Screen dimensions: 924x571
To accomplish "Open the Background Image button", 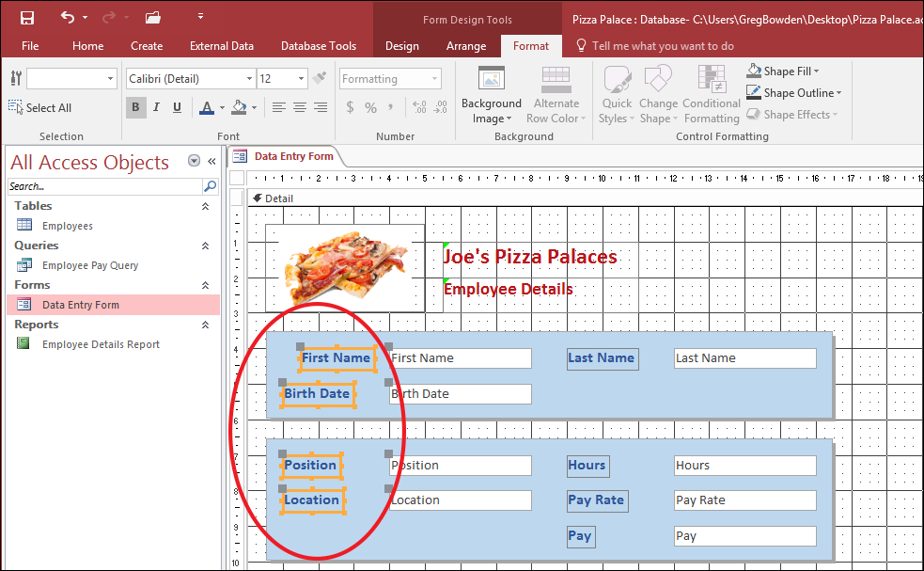I will 492,96.
